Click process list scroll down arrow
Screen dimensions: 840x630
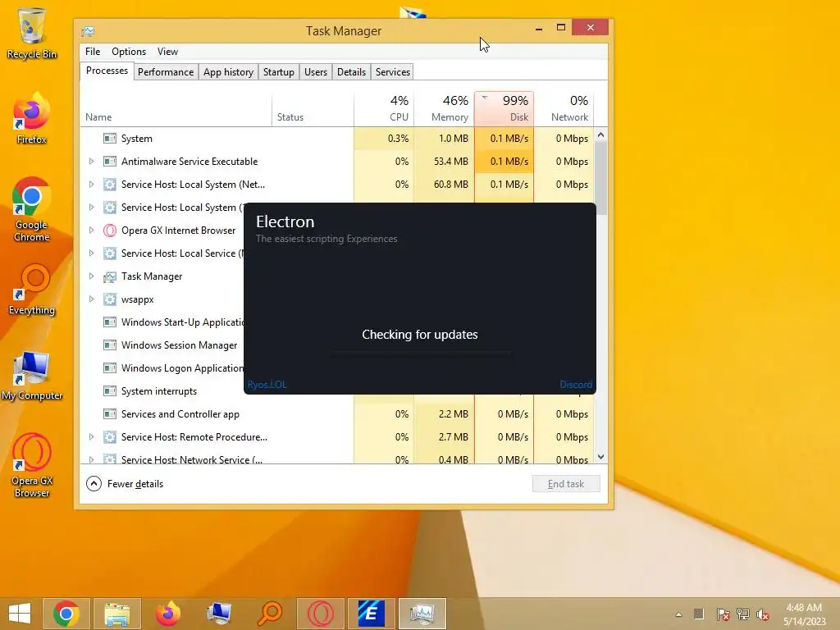(601, 457)
